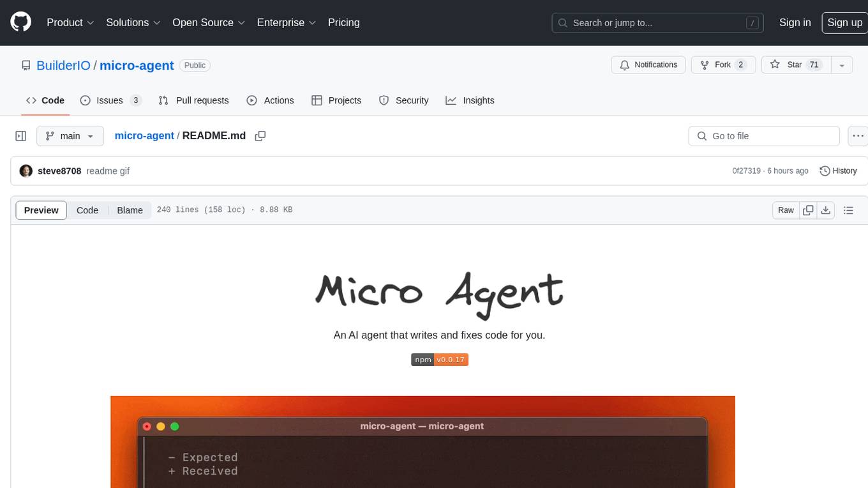The width and height of the screenshot is (868, 488).
Task: Click the Issues count badge 3
Action: tap(135, 100)
